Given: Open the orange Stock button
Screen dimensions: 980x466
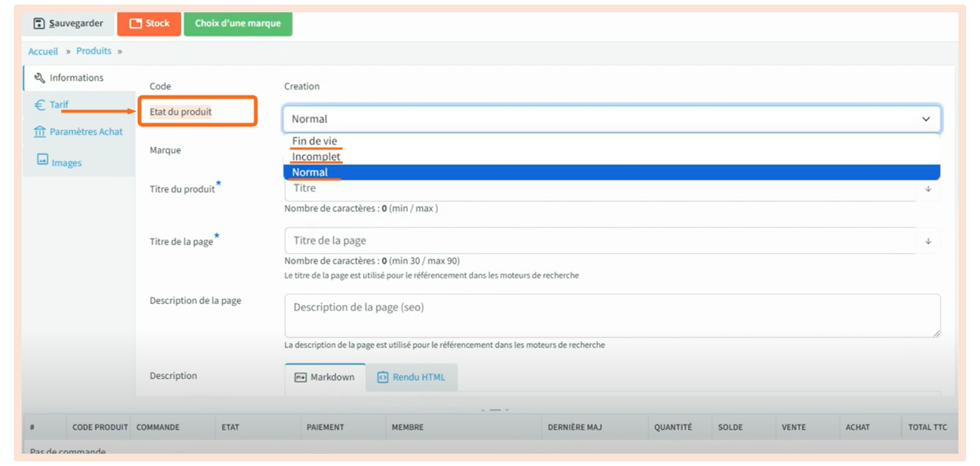Looking at the screenshot, I should point(149,24).
